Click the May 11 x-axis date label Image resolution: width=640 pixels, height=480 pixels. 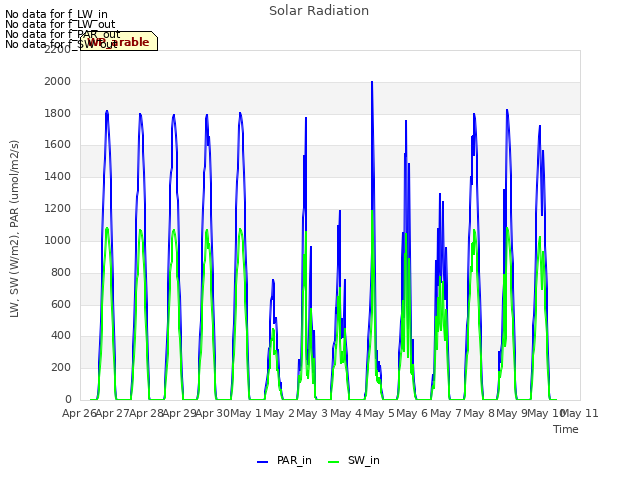point(580,413)
